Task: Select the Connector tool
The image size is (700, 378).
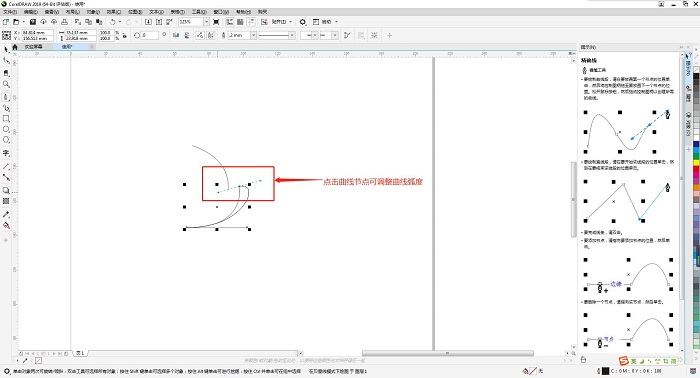Action: click(x=6, y=177)
